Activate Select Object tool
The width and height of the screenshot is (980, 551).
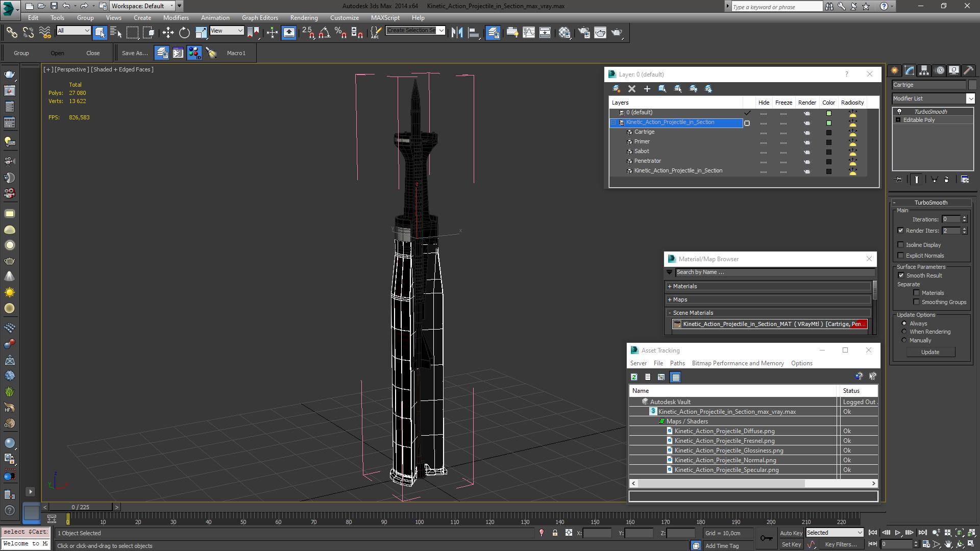pyautogui.click(x=100, y=33)
